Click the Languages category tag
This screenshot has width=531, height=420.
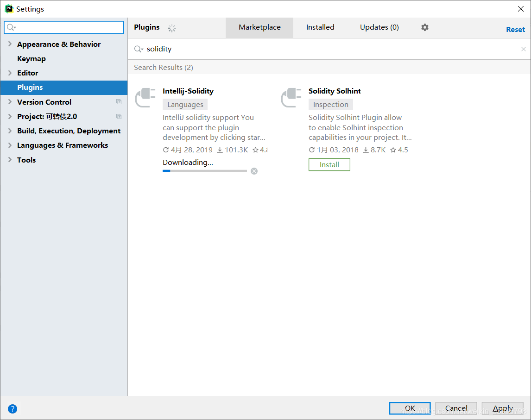tap(185, 105)
